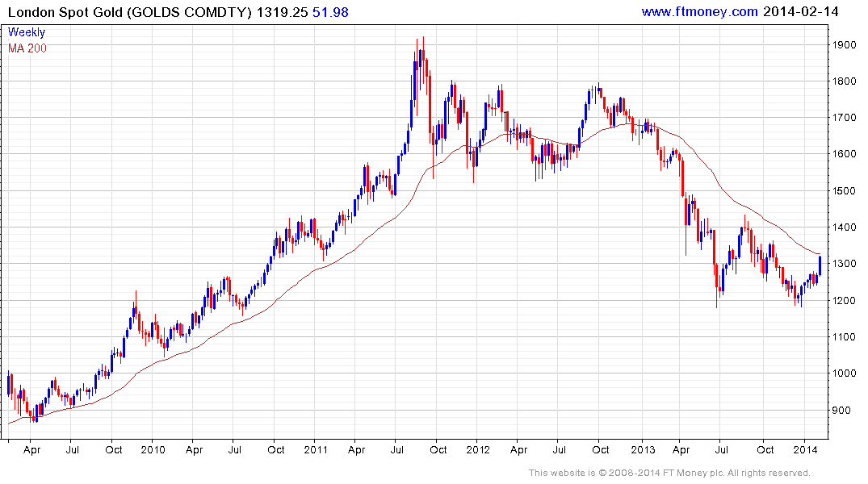Click the 1700 price axis label
The width and height of the screenshot is (868, 484).
click(x=844, y=118)
